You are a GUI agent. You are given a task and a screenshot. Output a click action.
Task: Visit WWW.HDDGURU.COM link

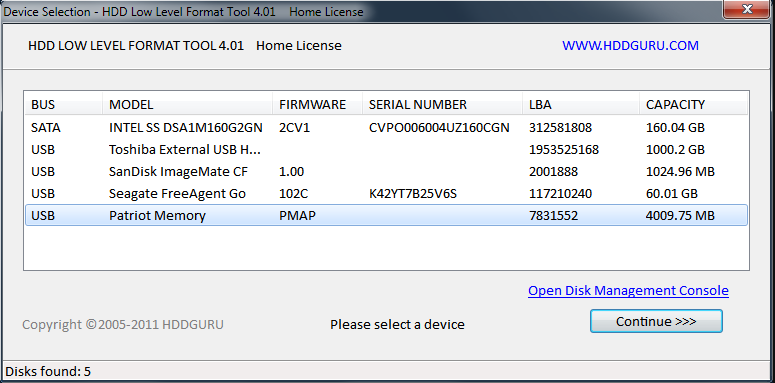point(630,45)
